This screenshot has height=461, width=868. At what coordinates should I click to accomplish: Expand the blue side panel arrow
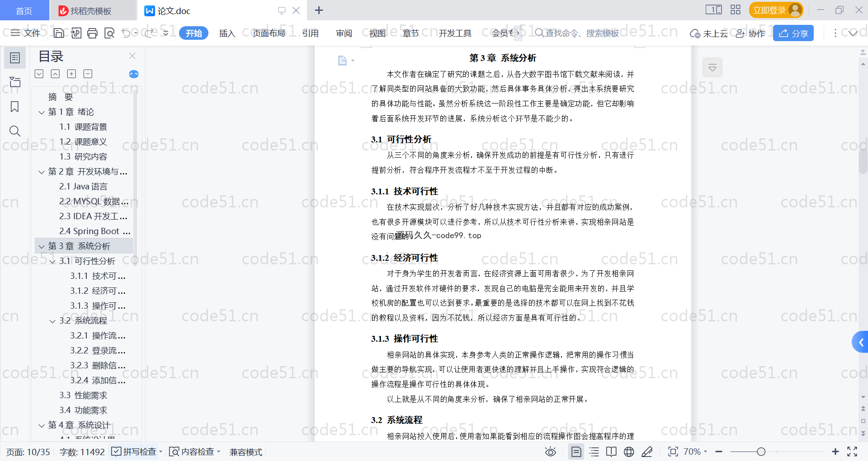(860, 343)
